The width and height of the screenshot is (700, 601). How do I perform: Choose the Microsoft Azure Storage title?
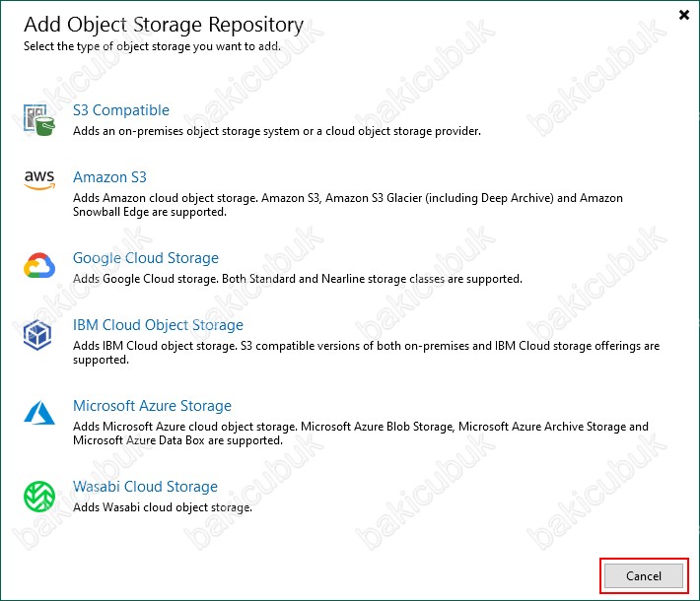152,406
